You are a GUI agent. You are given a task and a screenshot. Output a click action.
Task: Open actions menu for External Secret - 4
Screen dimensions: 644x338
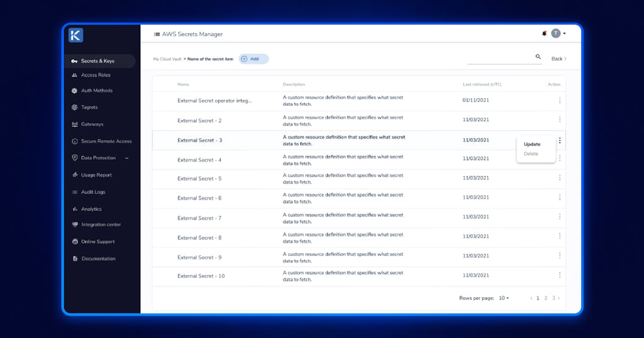[x=559, y=158]
